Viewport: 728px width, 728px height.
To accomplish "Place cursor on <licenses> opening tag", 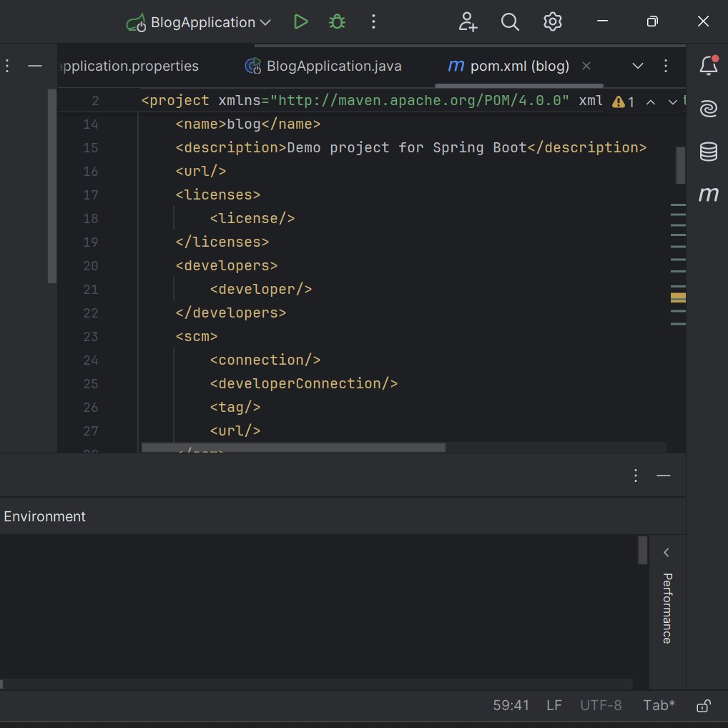I will [217, 195].
